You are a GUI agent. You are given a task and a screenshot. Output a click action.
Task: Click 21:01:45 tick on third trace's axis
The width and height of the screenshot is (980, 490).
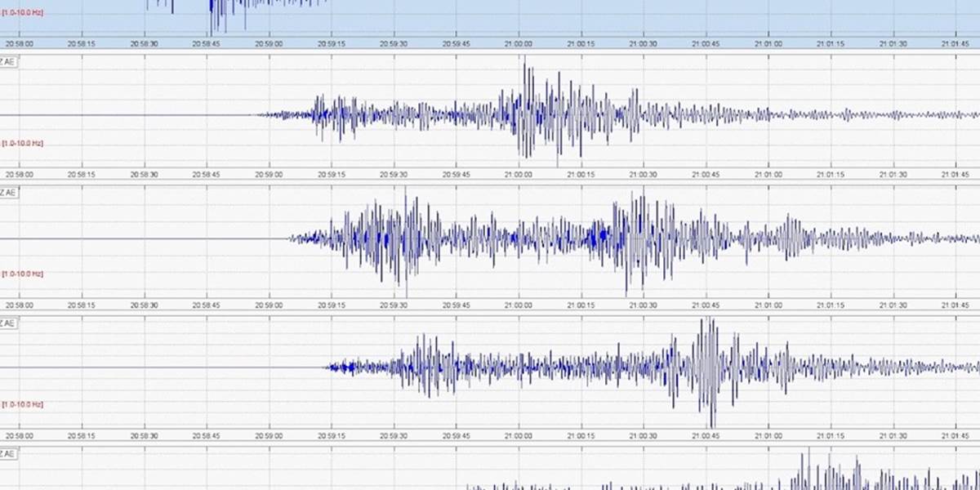point(955,305)
